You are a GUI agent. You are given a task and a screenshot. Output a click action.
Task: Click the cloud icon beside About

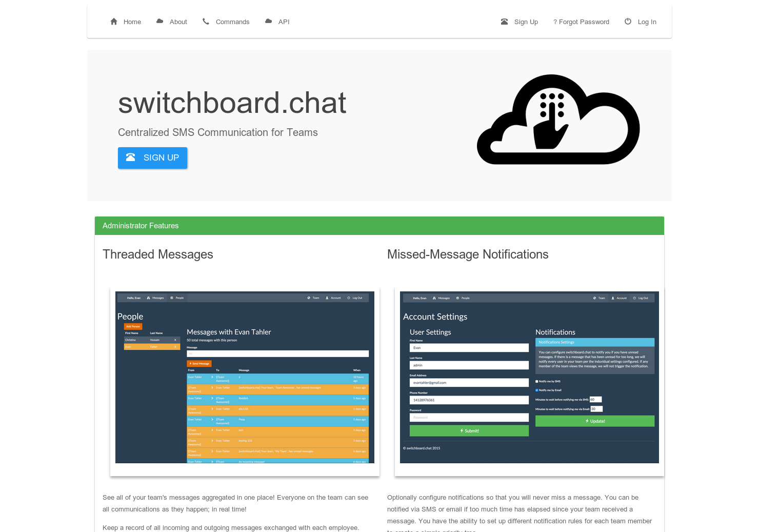(159, 22)
